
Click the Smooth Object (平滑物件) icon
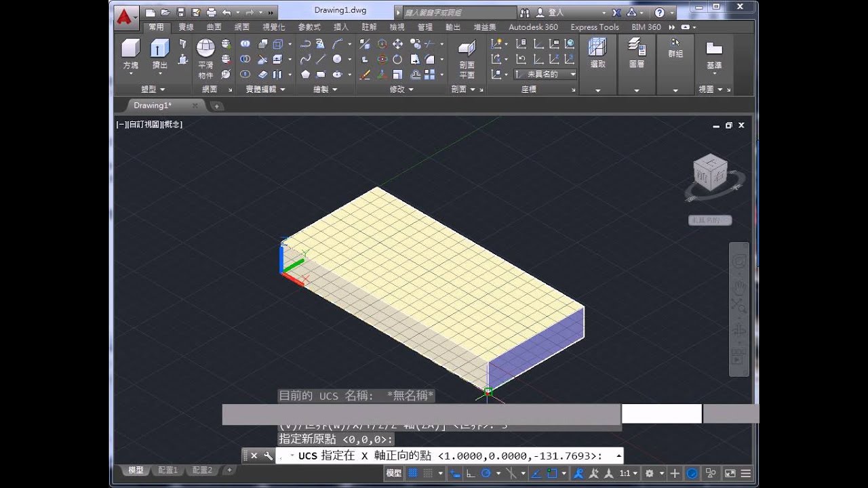tap(205, 58)
